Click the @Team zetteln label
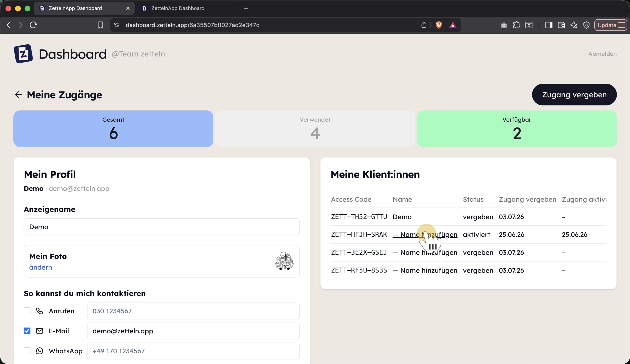 (138, 54)
